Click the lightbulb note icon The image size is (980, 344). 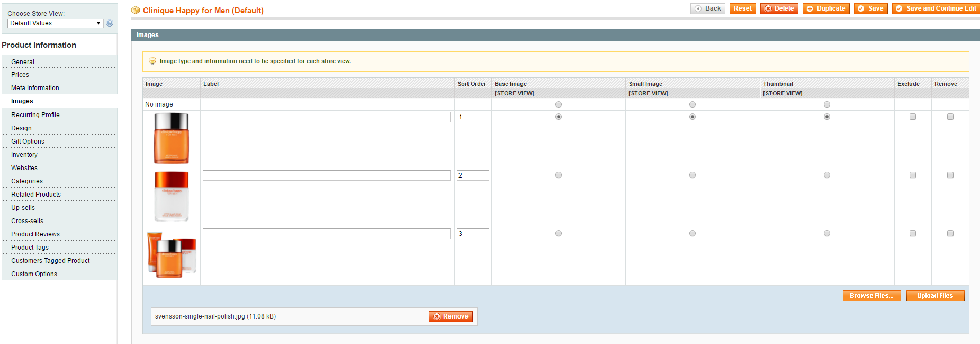pos(152,61)
